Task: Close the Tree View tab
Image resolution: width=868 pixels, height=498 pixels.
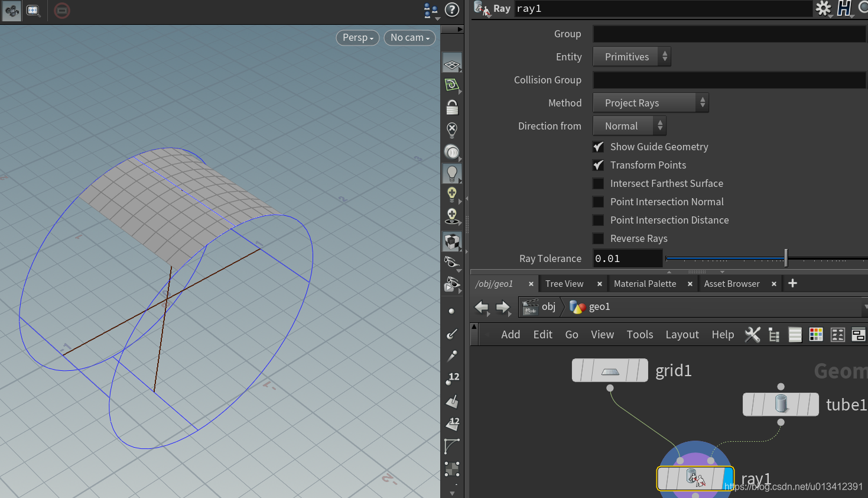Action: 599,284
